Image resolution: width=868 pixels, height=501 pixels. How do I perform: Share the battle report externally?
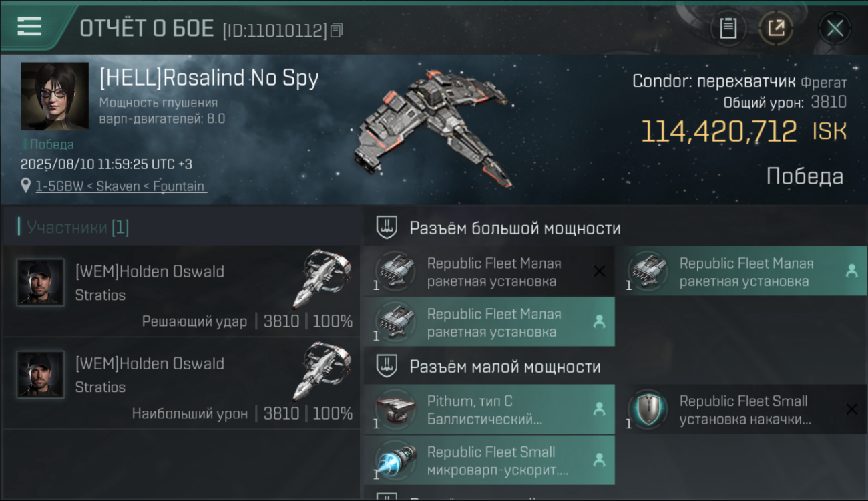(x=776, y=29)
